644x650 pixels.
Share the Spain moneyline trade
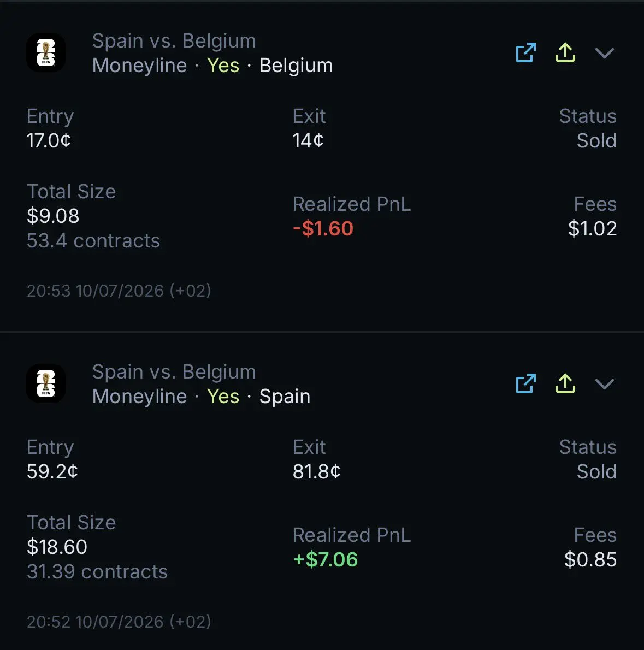click(x=565, y=383)
